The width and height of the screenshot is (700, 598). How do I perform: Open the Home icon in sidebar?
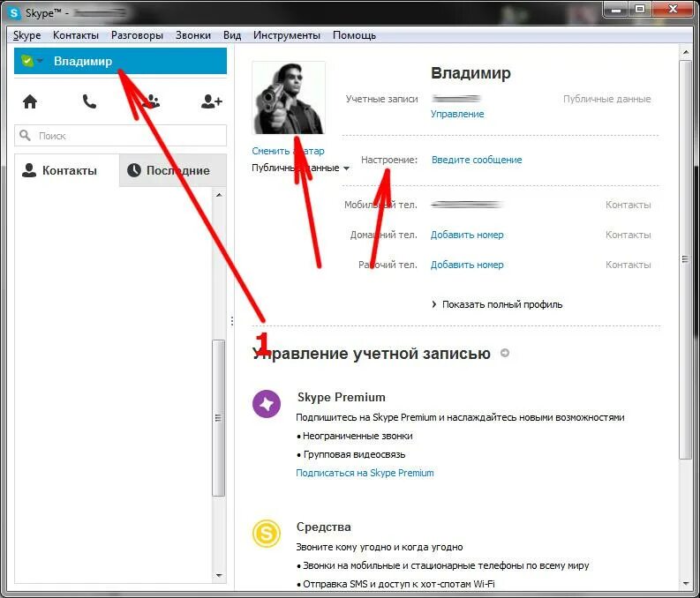(30, 101)
